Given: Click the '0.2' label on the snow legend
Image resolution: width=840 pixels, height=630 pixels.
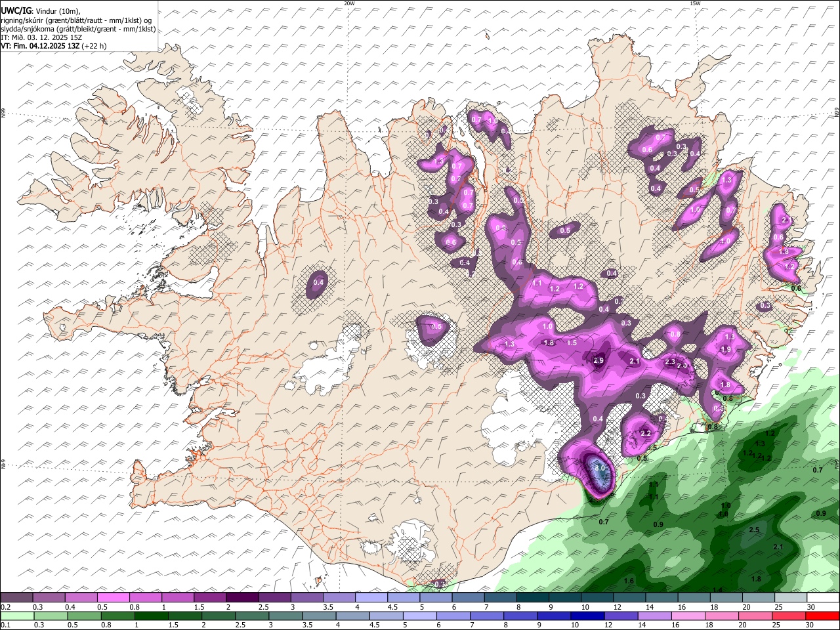Looking at the screenshot, I should coord(5,607).
